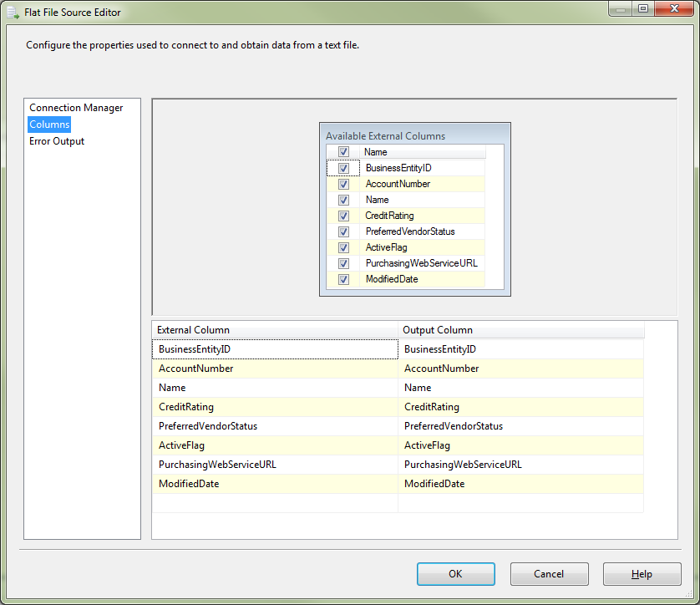Select the Columns page in the left pane
Viewport: 700px width, 605px height.
point(48,124)
